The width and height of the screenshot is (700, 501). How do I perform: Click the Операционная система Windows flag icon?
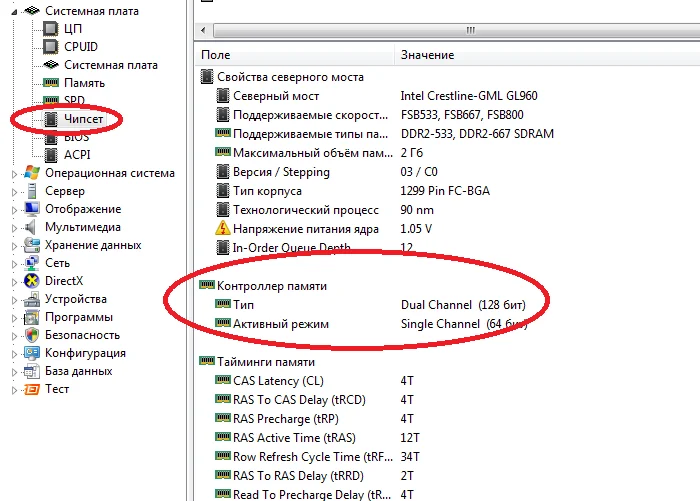coord(32,173)
